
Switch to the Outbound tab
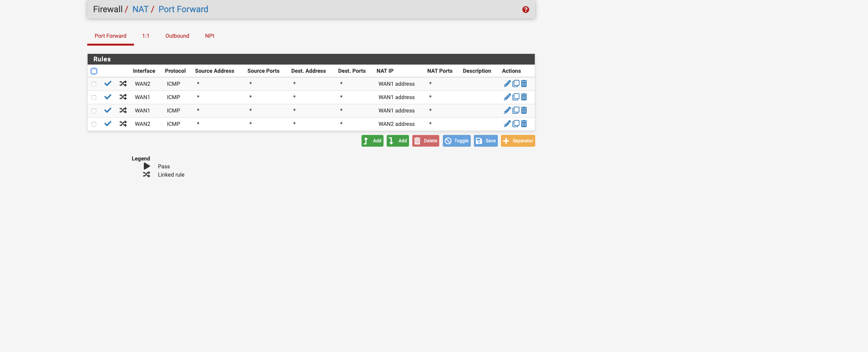[x=177, y=36]
